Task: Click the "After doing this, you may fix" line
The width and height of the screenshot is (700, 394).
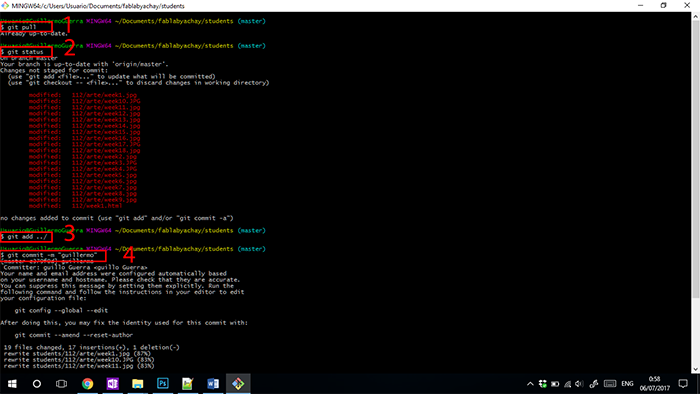Action: point(124,323)
